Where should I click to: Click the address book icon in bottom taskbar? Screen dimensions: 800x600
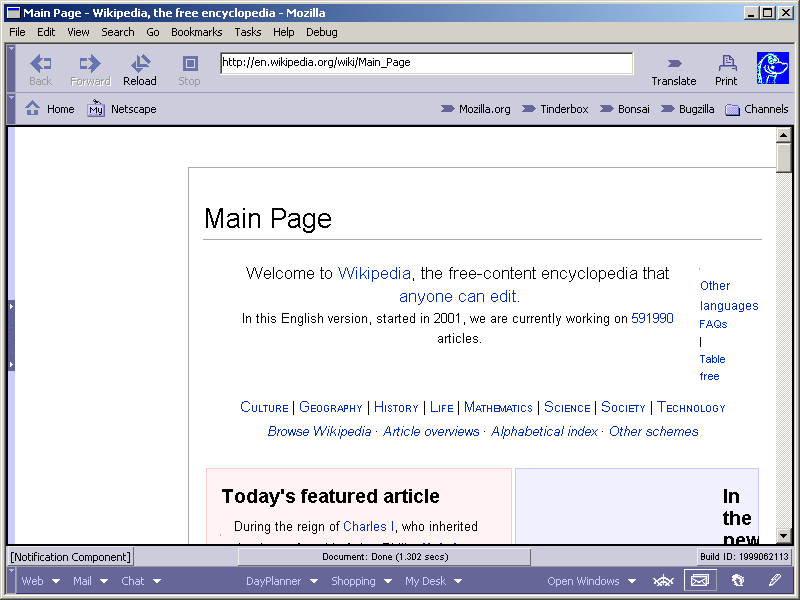tap(738, 581)
